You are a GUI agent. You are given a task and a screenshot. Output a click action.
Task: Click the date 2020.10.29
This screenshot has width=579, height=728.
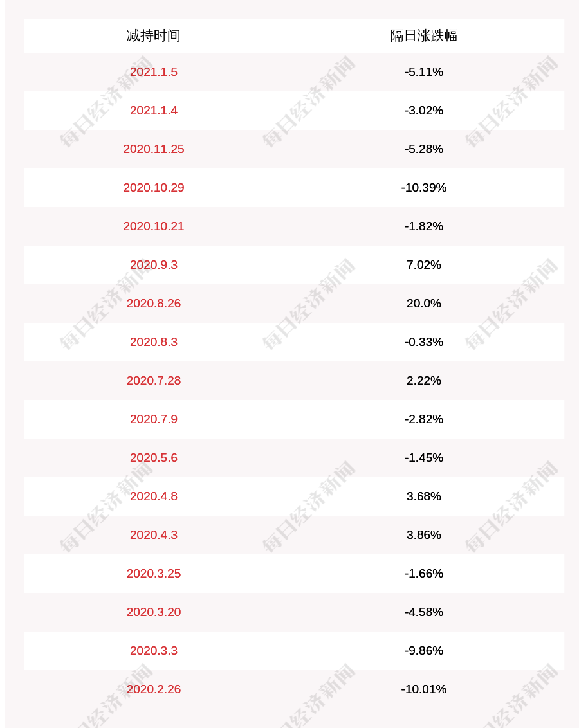(x=154, y=188)
